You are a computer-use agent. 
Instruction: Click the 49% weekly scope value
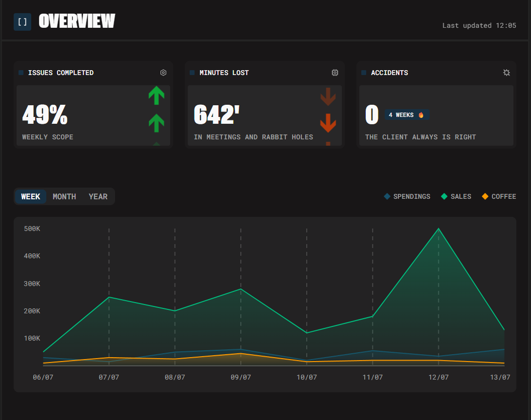point(45,115)
